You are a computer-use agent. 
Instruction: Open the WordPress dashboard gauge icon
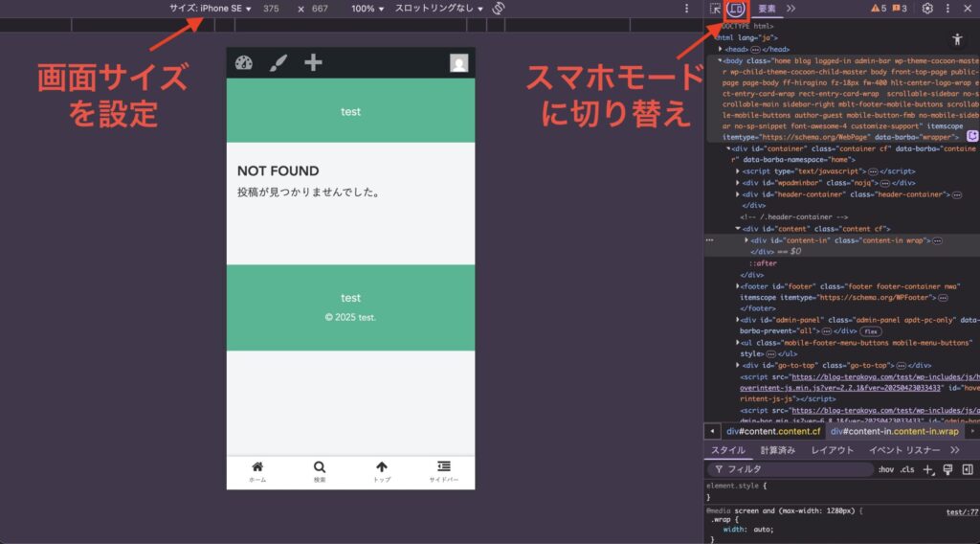[244, 62]
